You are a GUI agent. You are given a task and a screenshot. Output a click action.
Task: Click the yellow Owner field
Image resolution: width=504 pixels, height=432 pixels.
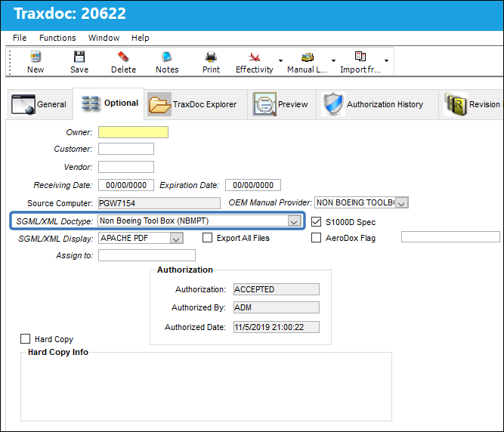[x=133, y=132]
